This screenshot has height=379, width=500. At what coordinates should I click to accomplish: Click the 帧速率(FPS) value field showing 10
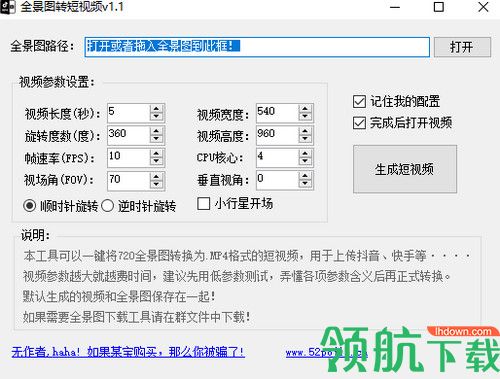[128, 157]
